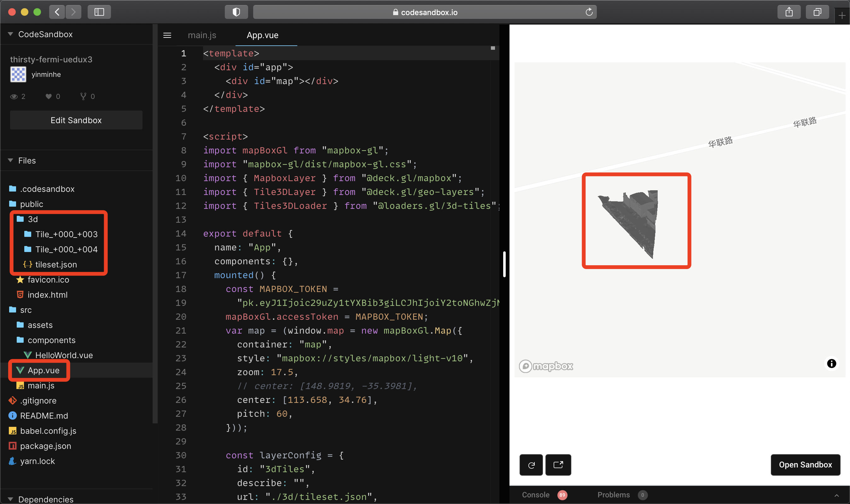Switch to the main.js tab

(x=202, y=35)
